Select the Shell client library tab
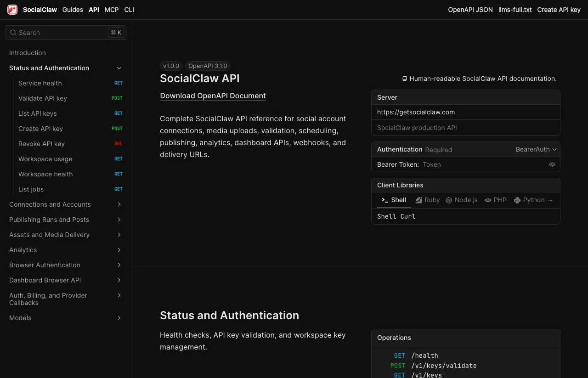Screen dimensions: 588x378 (394, 200)
